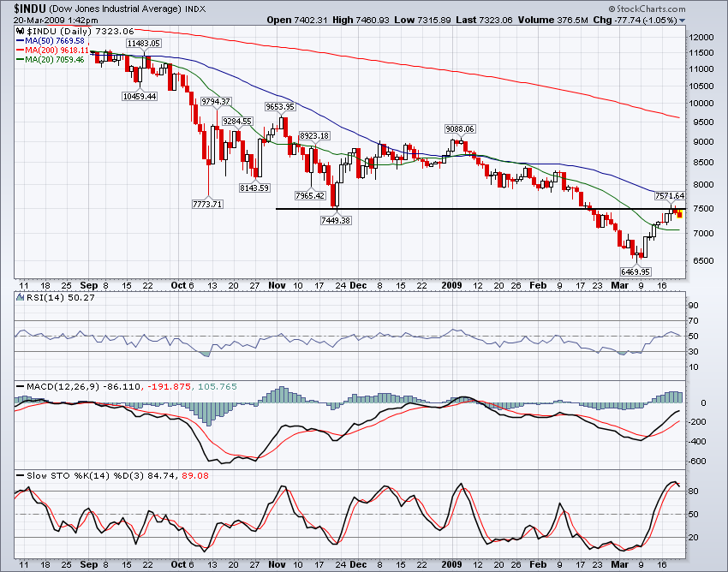The width and height of the screenshot is (728, 572).
Task: Click the 11483.05 peak price label
Action: pos(144,43)
